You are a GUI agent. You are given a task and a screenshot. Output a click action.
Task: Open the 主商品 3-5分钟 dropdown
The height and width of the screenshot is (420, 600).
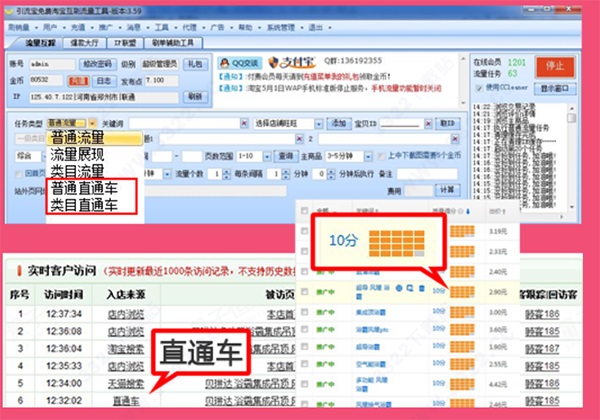(x=368, y=156)
